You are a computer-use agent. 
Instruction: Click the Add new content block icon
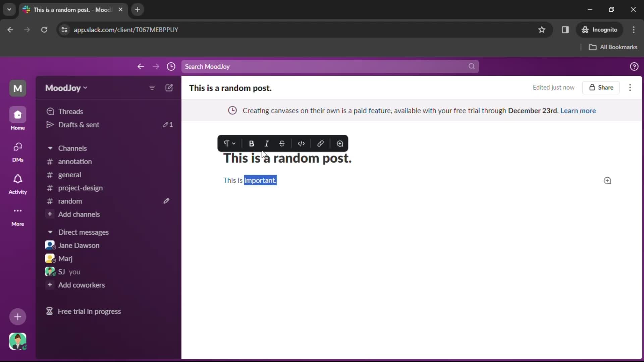click(x=607, y=180)
